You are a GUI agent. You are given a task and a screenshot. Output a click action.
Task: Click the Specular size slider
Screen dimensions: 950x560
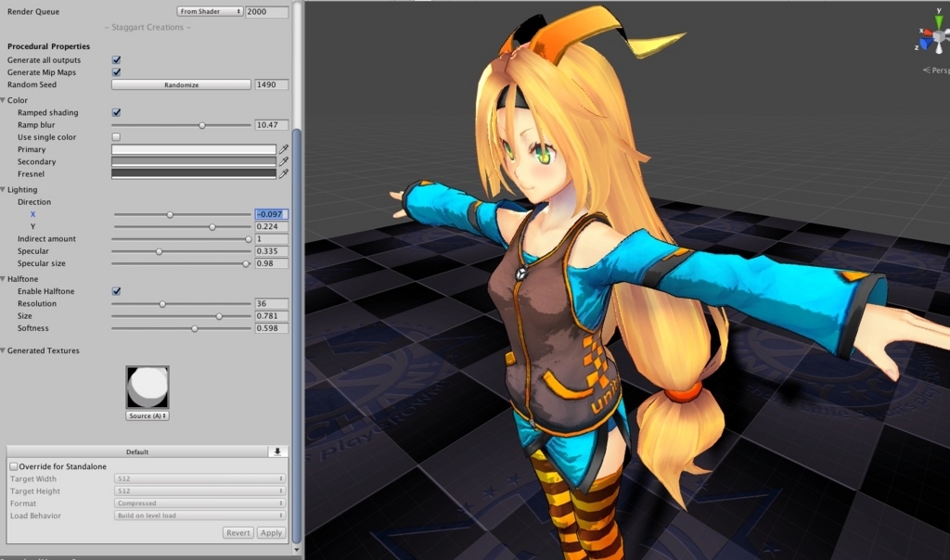(x=181, y=263)
